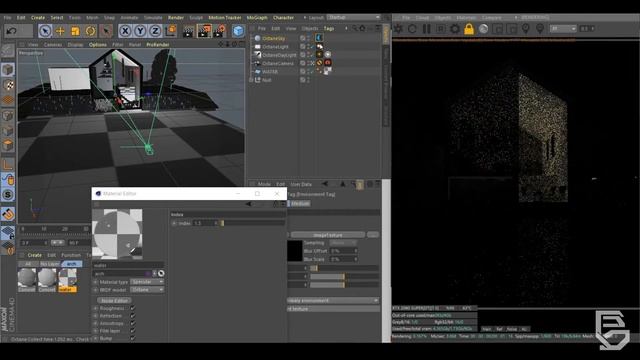Open the BRDF model Octane dropdown
Screen dimensions: 640x360
point(147,290)
